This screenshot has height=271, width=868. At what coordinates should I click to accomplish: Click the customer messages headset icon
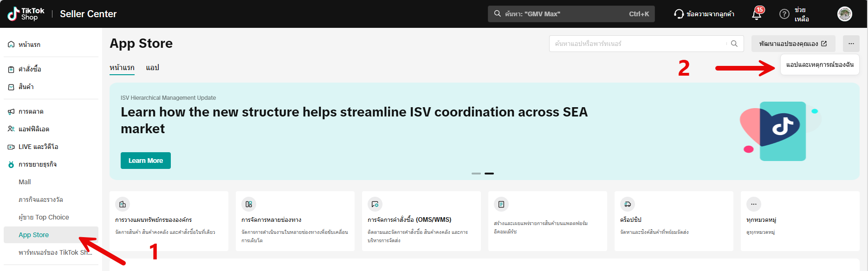tap(679, 14)
